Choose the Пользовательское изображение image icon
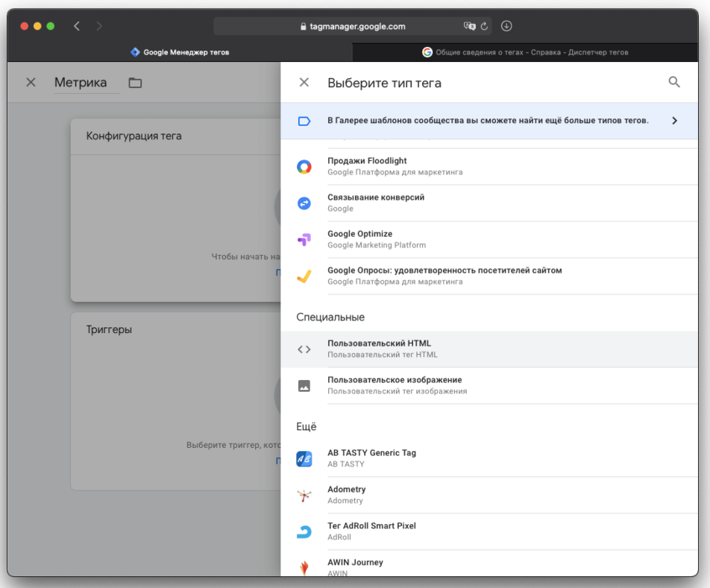Screen dimensions: 710x588 [304, 385]
